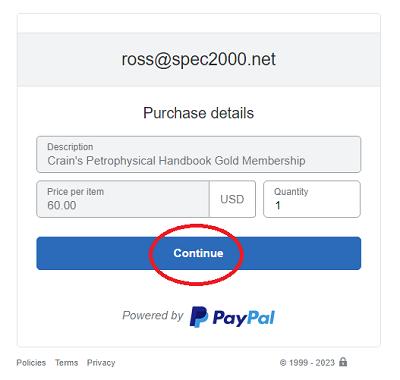
Task: Click the 'Powered by' italic text
Action: click(153, 315)
